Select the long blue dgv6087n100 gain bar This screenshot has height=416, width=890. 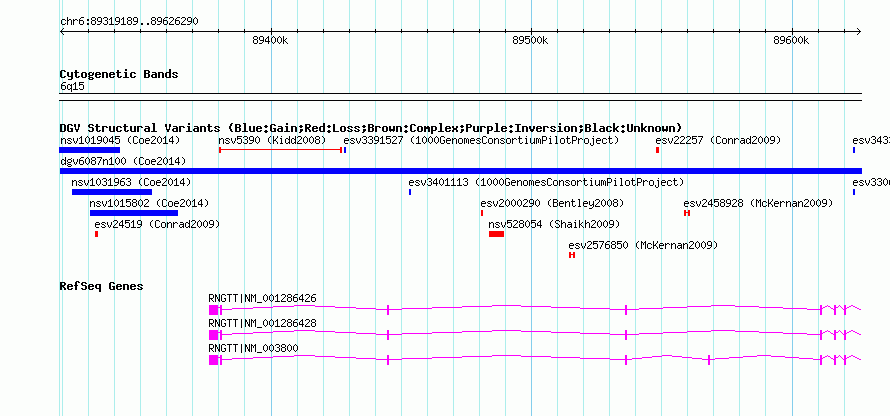click(x=460, y=171)
